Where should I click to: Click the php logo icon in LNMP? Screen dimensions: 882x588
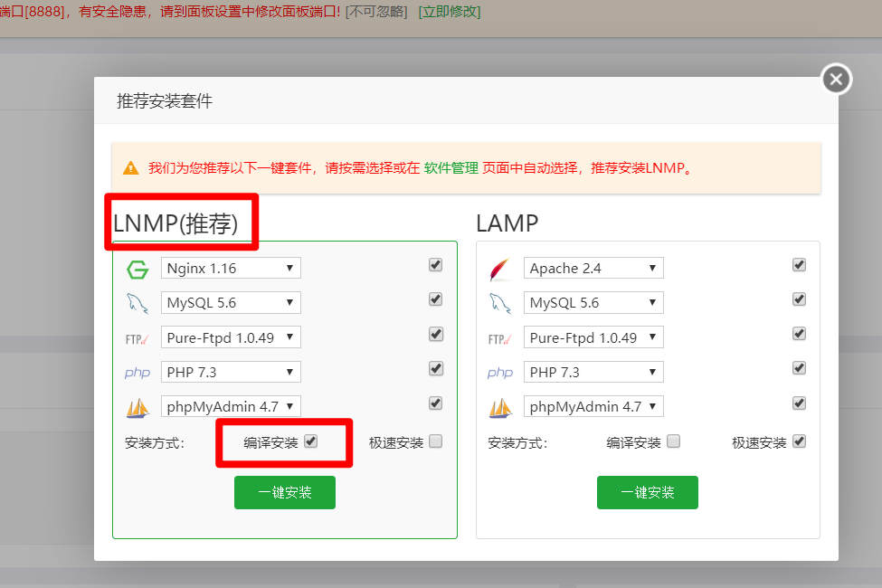coord(138,373)
